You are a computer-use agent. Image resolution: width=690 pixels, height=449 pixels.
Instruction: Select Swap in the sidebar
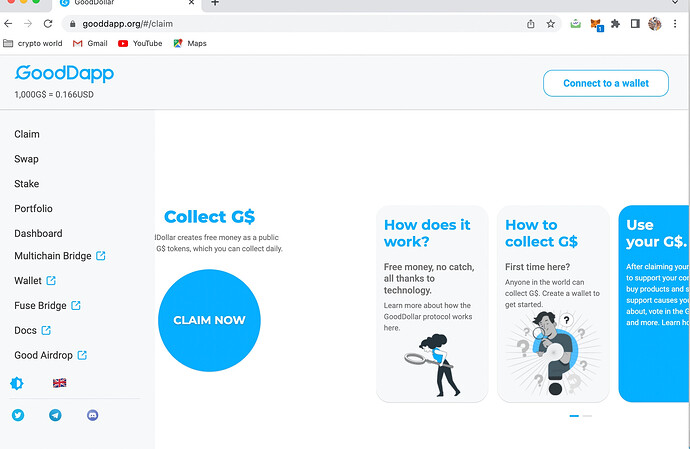[26, 159]
